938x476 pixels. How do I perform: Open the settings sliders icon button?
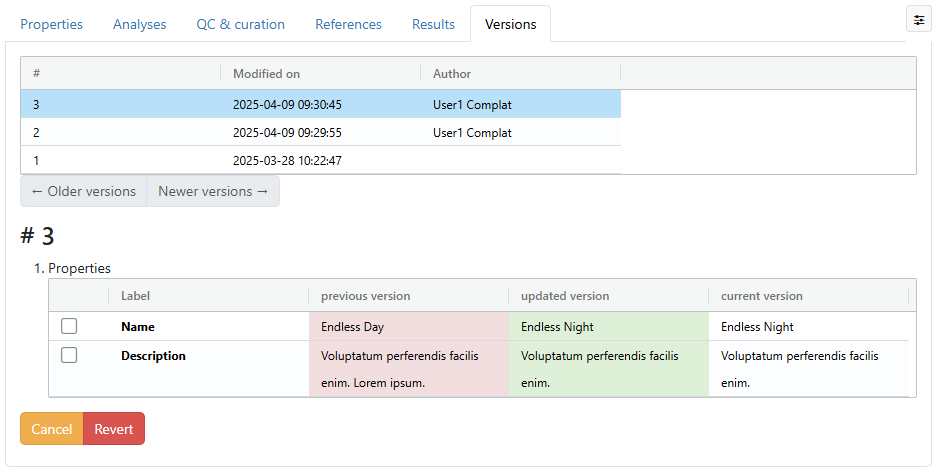(x=918, y=20)
